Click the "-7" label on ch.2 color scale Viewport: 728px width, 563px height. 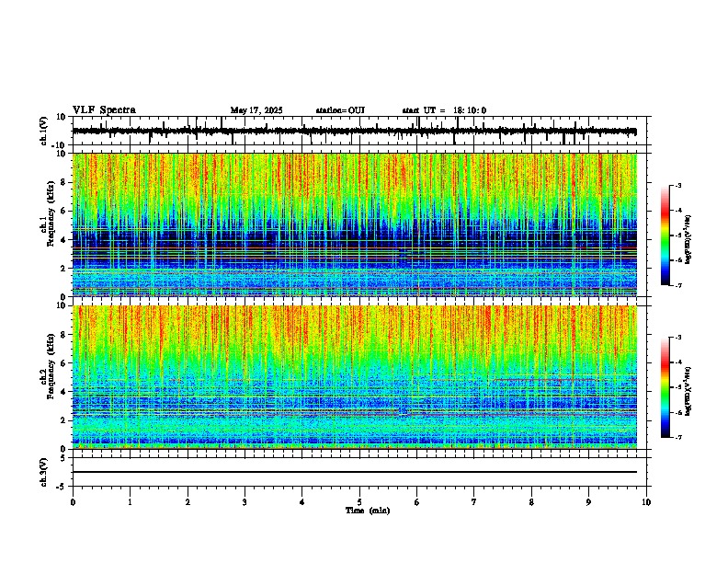[678, 437]
